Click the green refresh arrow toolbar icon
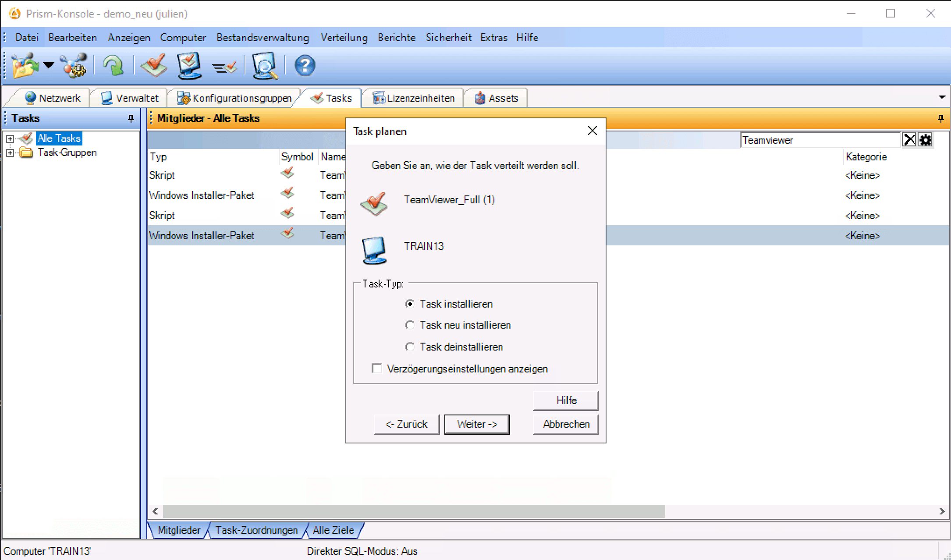Screen dimensions: 951x560 [x=113, y=66]
